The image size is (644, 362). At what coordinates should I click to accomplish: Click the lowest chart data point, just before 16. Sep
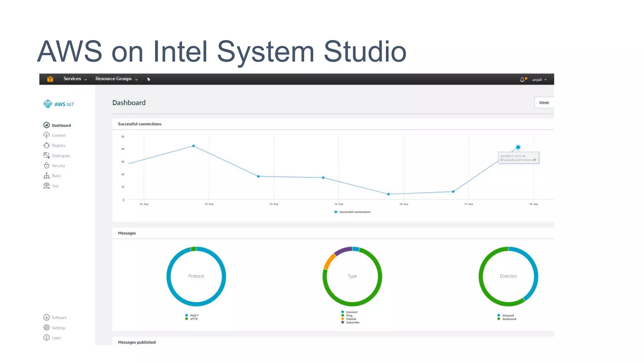pyautogui.click(x=388, y=194)
